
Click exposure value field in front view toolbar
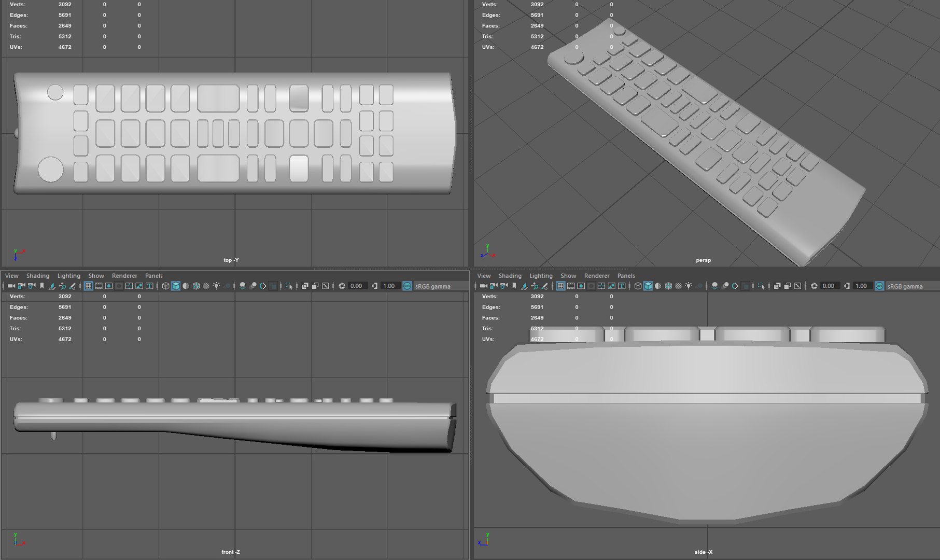[x=357, y=286]
